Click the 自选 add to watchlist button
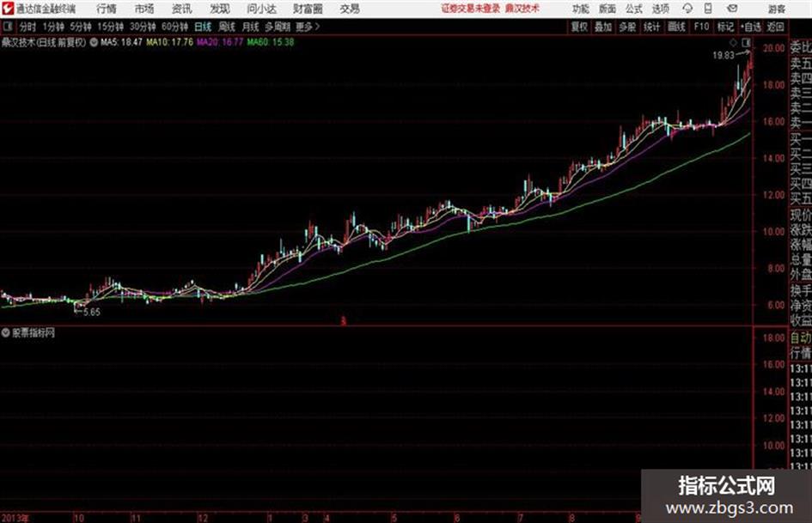812x523 pixels. click(x=750, y=27)
